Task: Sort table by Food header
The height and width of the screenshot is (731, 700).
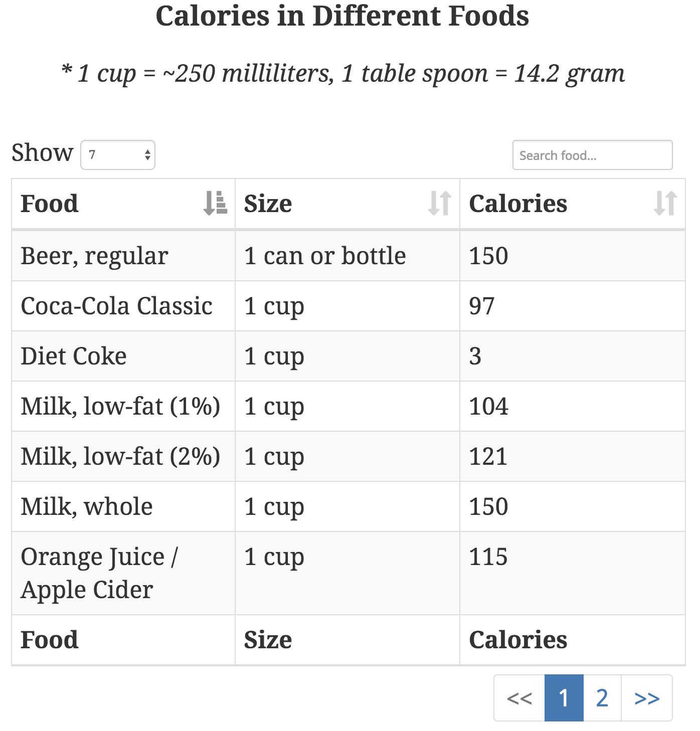Action: [50, 204]
